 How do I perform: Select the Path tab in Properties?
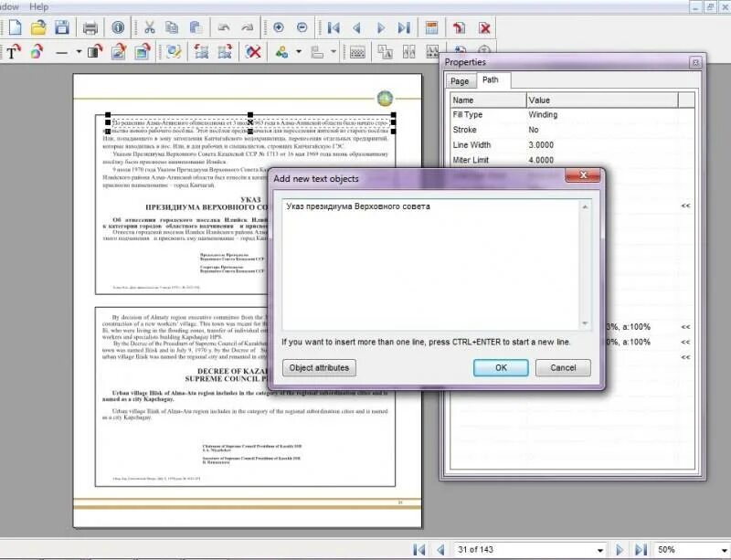click(x=491, y=79)
